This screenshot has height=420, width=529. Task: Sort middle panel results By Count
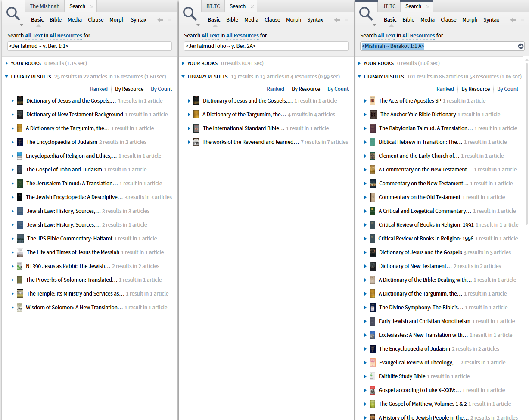(x=338, y=89)
